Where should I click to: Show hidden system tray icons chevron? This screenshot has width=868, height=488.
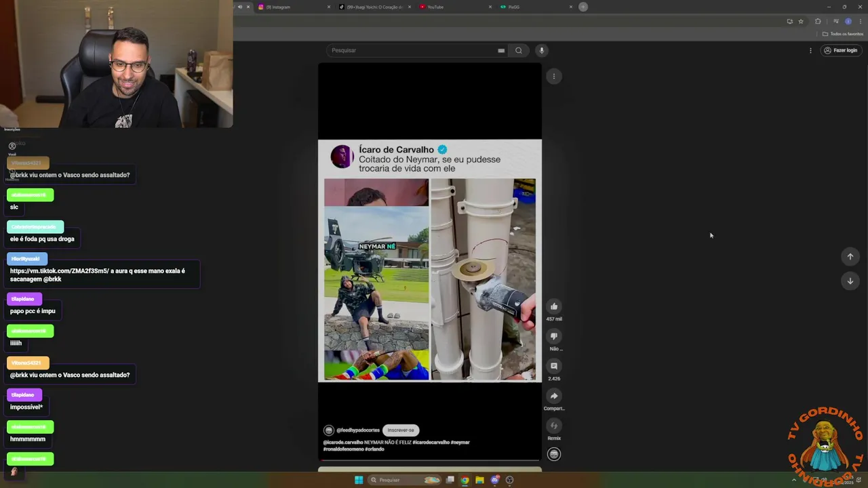[794, 480]
